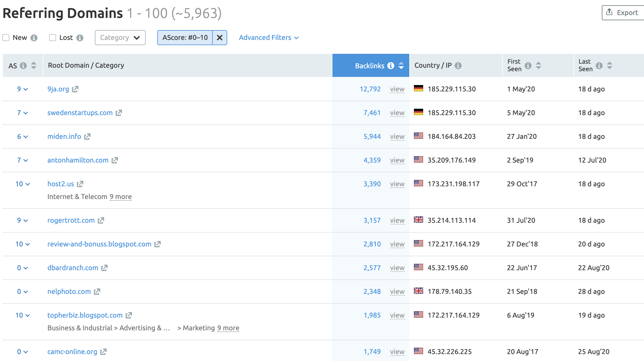Open the dbardranch.com root domain link
The height and width of the screenshot is (361, 644).
click(x=73, y=268)
